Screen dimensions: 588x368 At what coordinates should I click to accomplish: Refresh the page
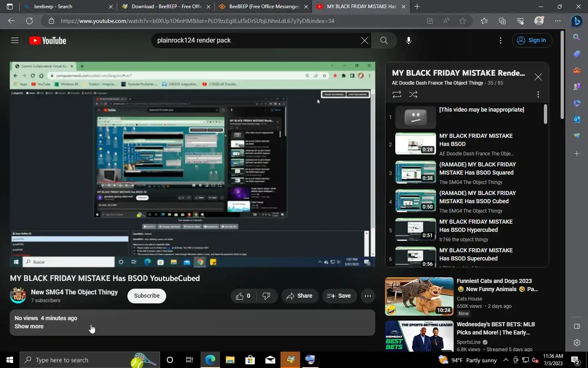click(x=29, y=21)
